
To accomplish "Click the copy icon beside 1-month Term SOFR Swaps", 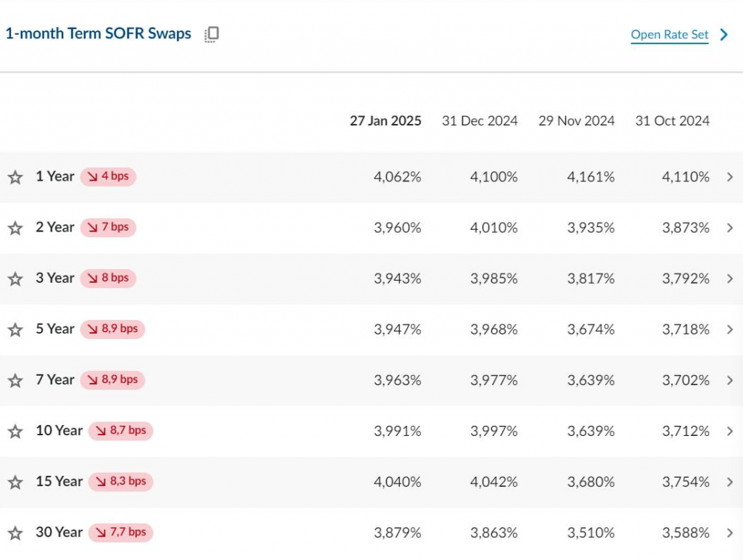I will (x=211, y=34).
